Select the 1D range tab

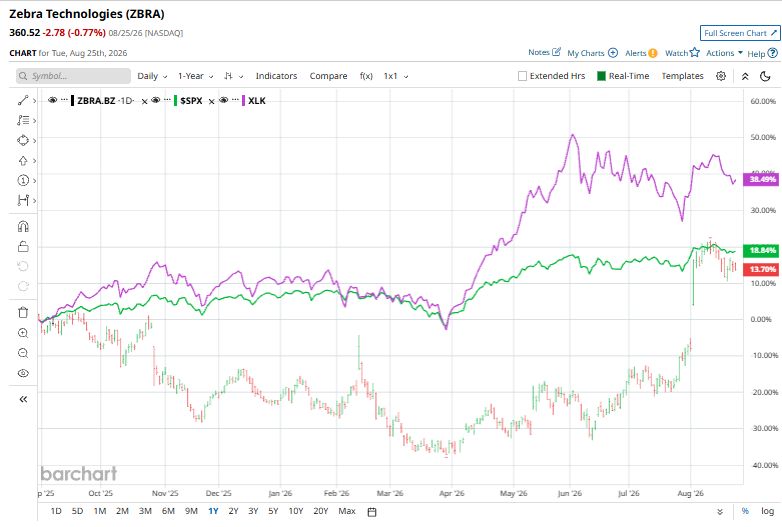coord(56,511)
